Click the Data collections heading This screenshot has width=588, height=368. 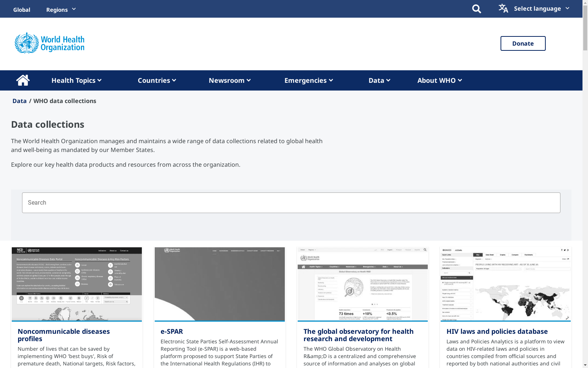47,124
